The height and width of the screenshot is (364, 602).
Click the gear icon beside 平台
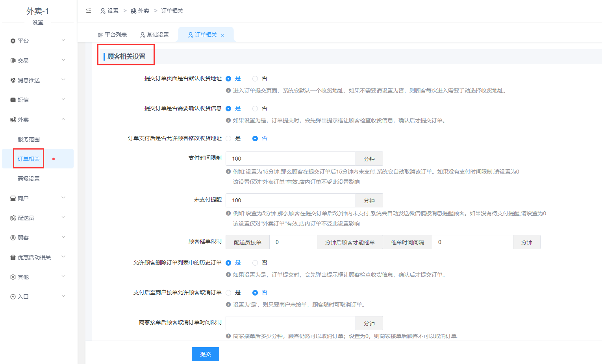pyautogui.click(x=13, y=41)
